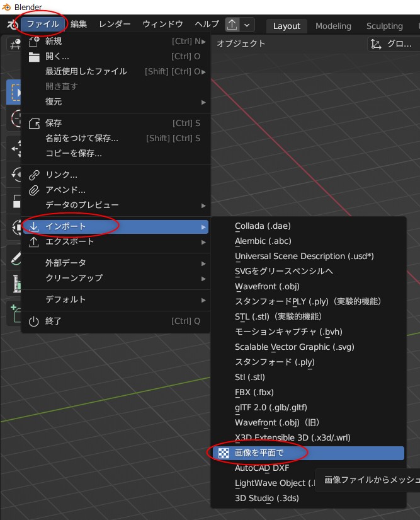Import Alembic (.abc) file

[309, 241]
